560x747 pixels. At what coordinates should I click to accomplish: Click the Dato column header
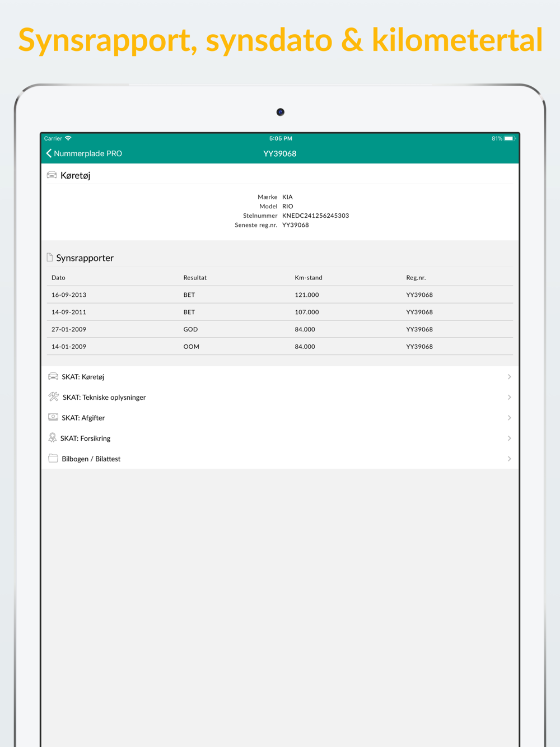(58, 277)
